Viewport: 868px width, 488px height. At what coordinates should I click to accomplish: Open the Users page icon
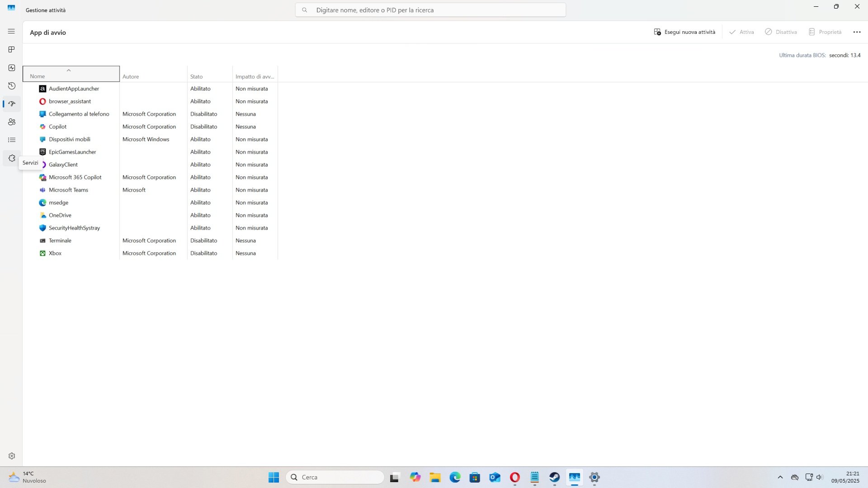[12, 122]
